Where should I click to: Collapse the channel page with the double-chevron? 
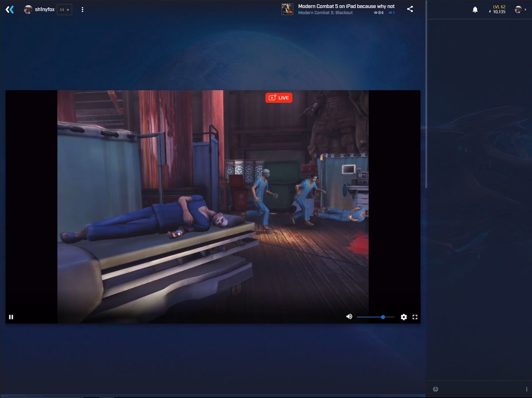pyautogui.click(x=9, y=9)
